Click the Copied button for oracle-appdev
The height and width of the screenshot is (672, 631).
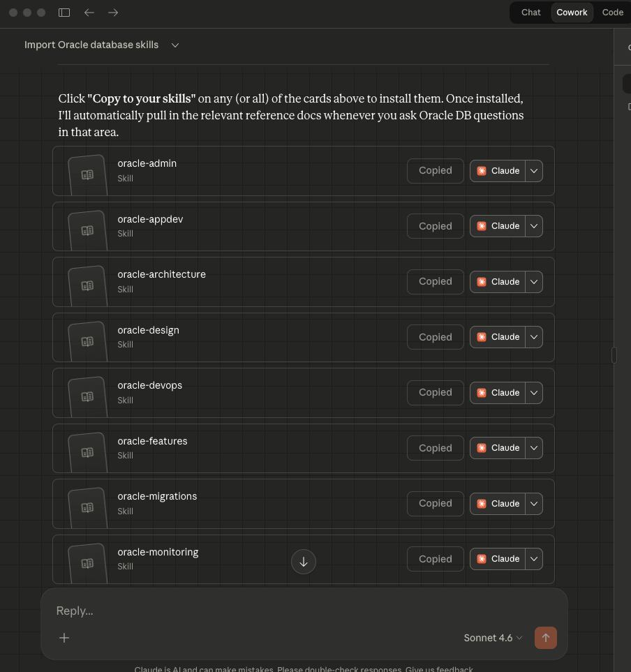(x=435, y=226)
